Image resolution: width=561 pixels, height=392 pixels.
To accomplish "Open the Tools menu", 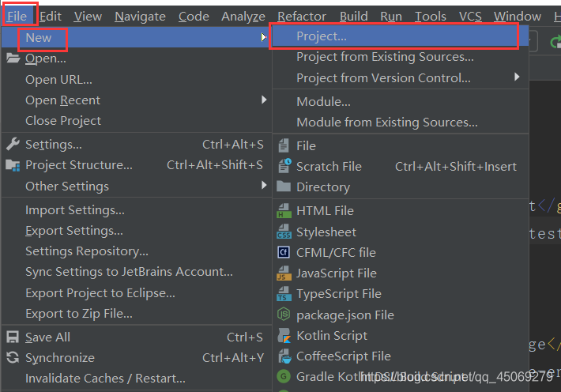I will 431,16.
